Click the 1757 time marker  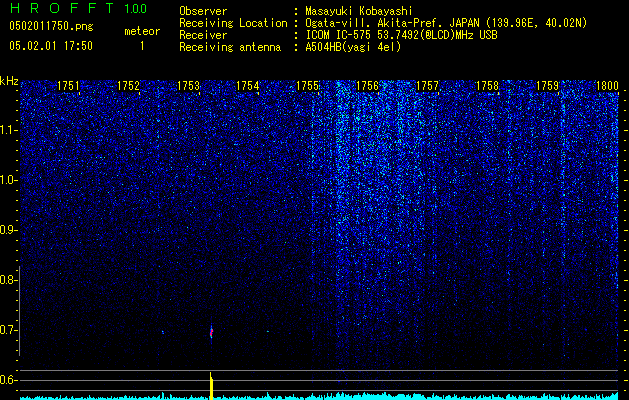click(428, 86)
